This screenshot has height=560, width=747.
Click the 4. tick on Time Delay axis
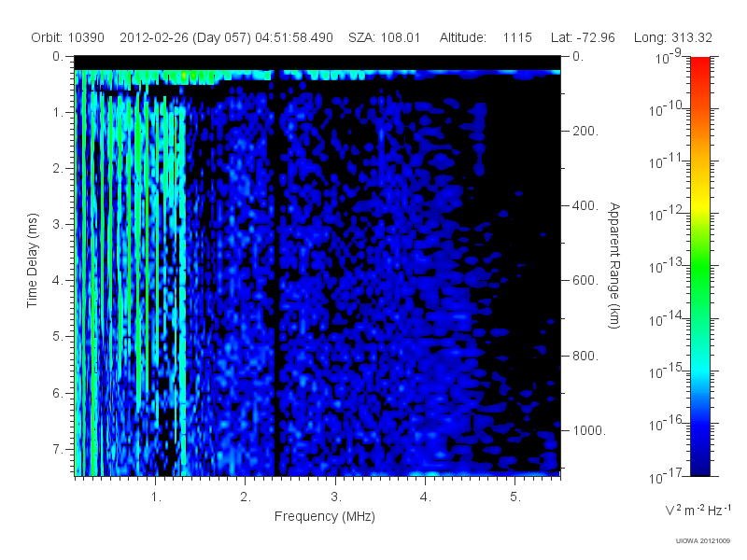click(x=58, y=281)
